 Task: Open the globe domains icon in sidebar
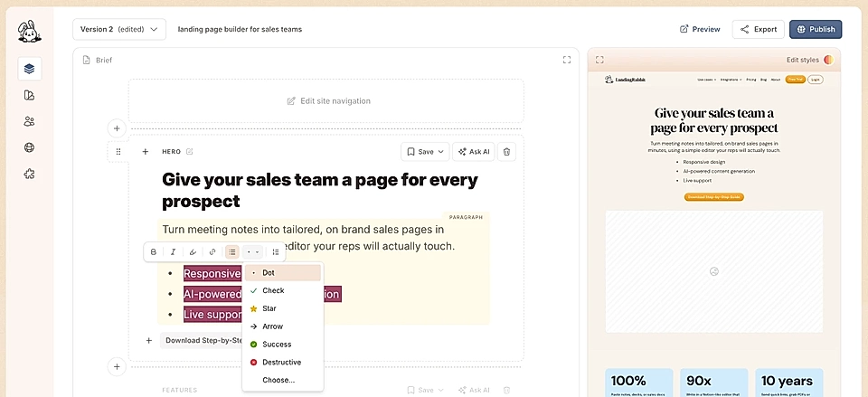tap(29, 147)
